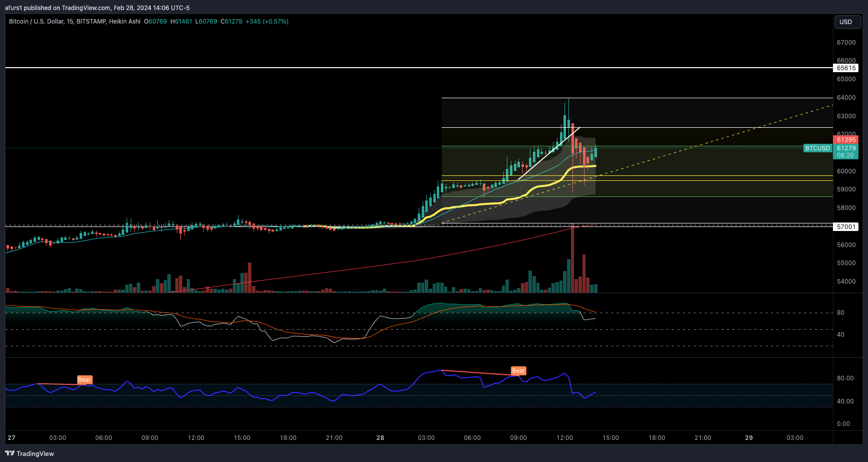Click the 63000 price axis label
This screenshot has width=868, height=462.
tap(846, 116)
